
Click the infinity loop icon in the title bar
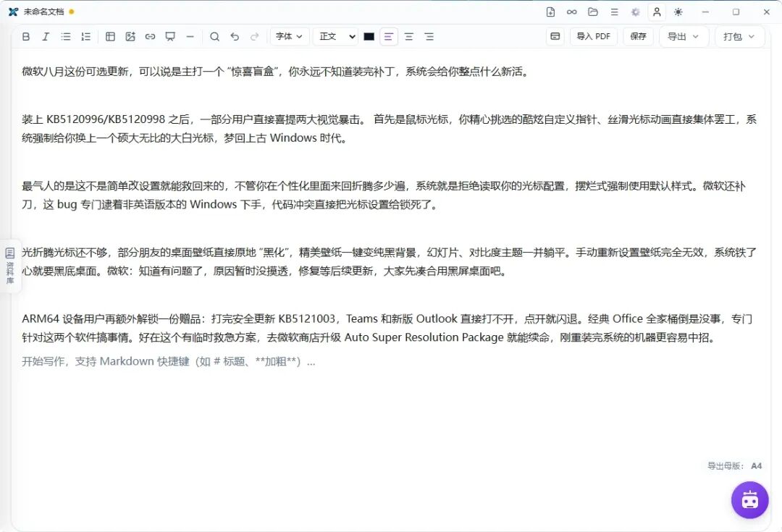[571, 12]
